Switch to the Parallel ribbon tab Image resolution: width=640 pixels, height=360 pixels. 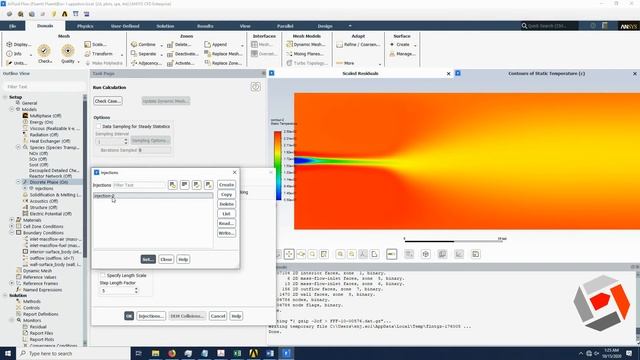pos(285,26)
